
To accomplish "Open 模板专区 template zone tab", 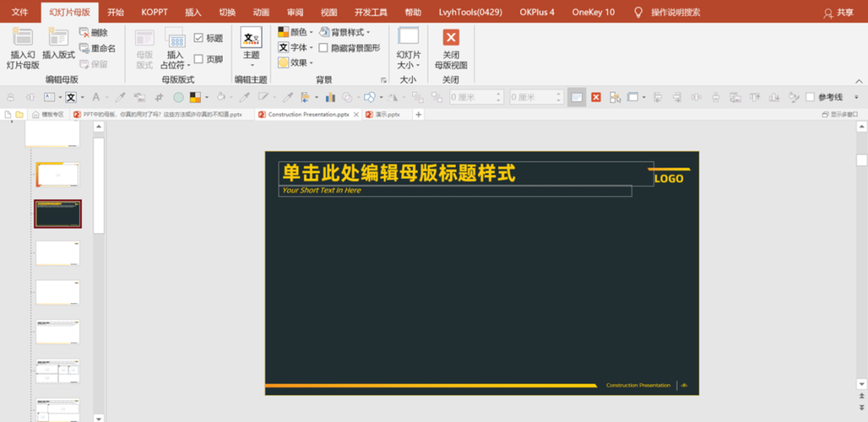I will pyautogui.click(x=47, y=115).
